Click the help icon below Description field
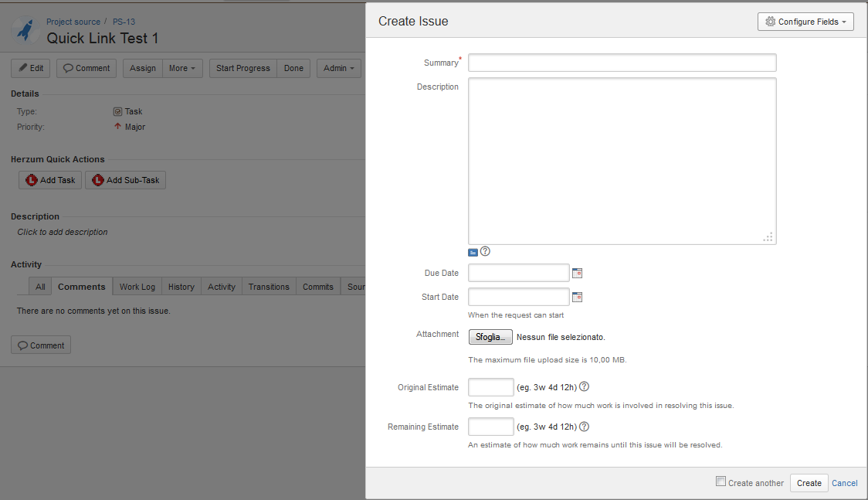Image resolution: width=868 pixels, height=500 pixels. tap(485, 251)
